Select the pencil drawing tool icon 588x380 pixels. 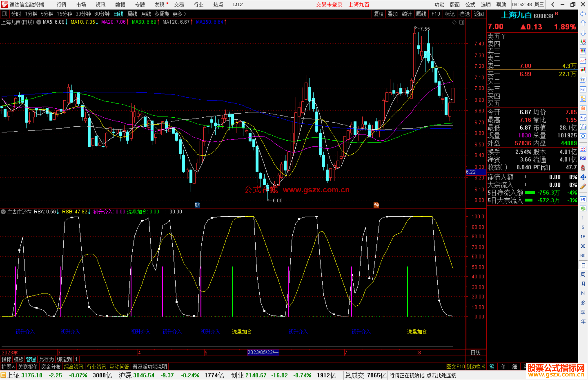(583, 187)
